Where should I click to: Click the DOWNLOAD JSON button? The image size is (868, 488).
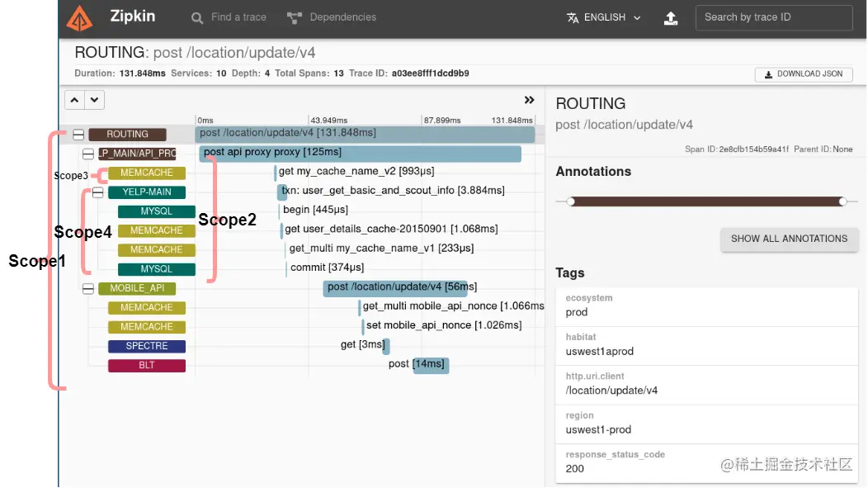tap(804, 73)
